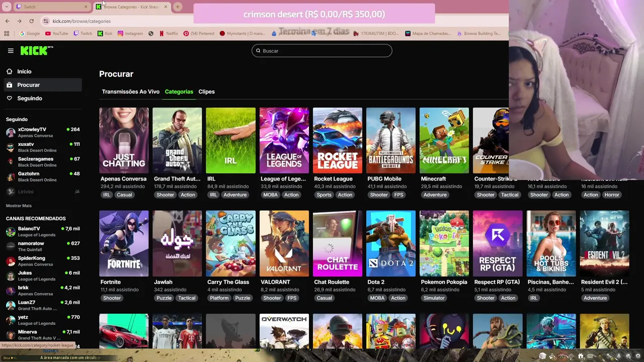Viewport: 644px width, 362px height.
Task: Open Gaztohrn channel in sidebar
Action: pos(43,176)
